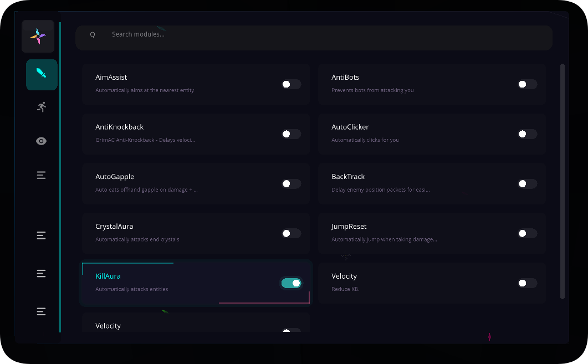
Task: Toggle the JumpReset switch on
Action: (528, 234)
